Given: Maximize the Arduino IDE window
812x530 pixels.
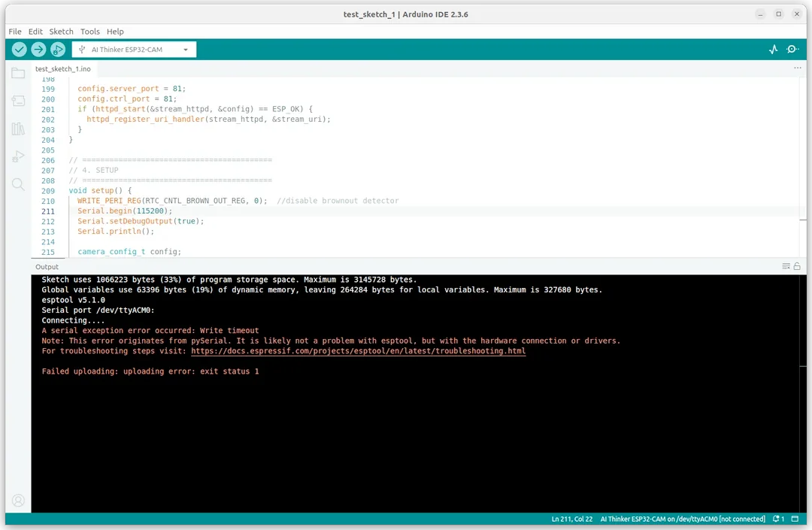Looking at the screenshot, I should (x=778, y=14).
